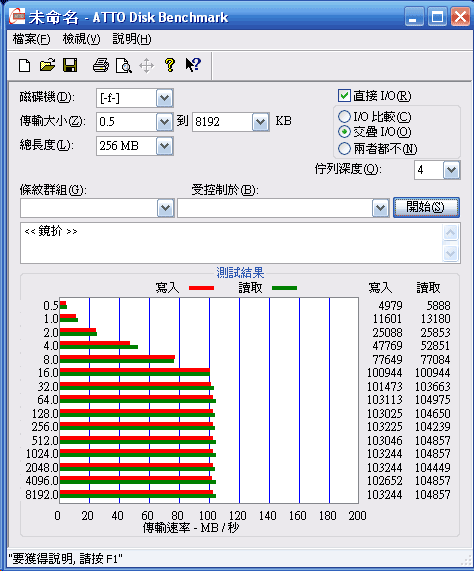Screen dimensions: 474x571
Task: Open the 0.5 transfer size start dropdown
Action: pos(165,122)
